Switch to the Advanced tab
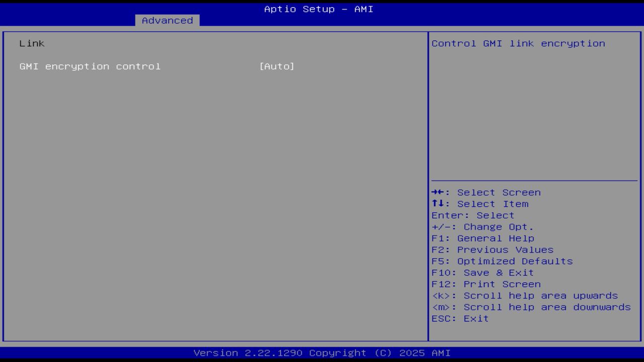 (x=167, y=20)
